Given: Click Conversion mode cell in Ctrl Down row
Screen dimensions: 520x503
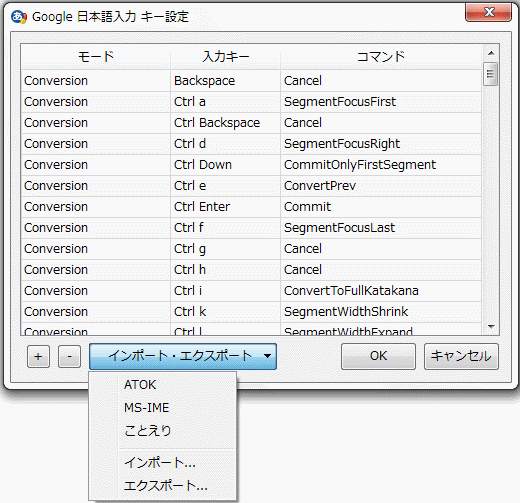Looking at the screenshot, I should tap(96, 165).
